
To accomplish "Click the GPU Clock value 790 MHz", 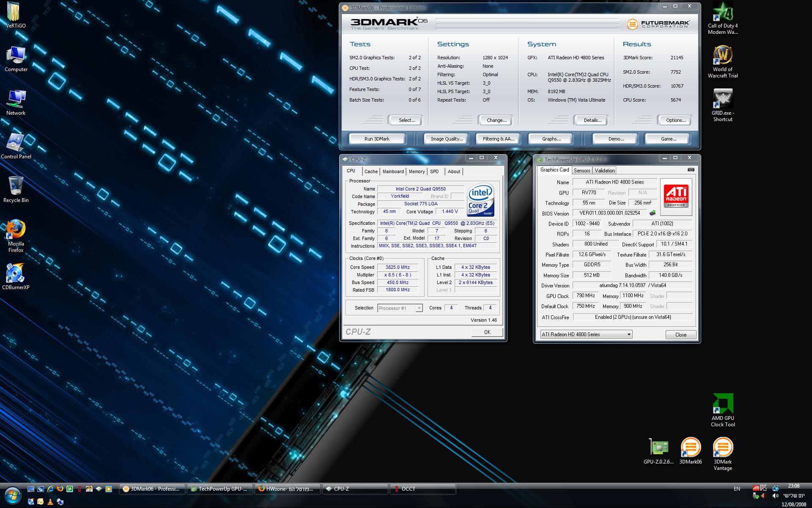I will (x=586, y=295).
